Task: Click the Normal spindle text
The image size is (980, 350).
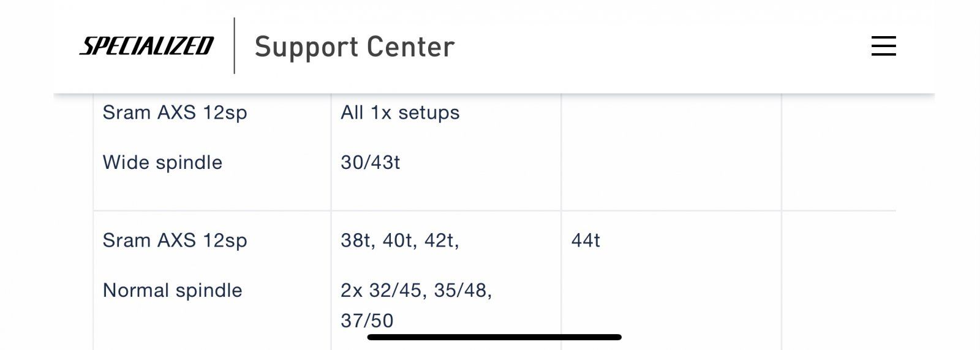Action: pos(172,291)
